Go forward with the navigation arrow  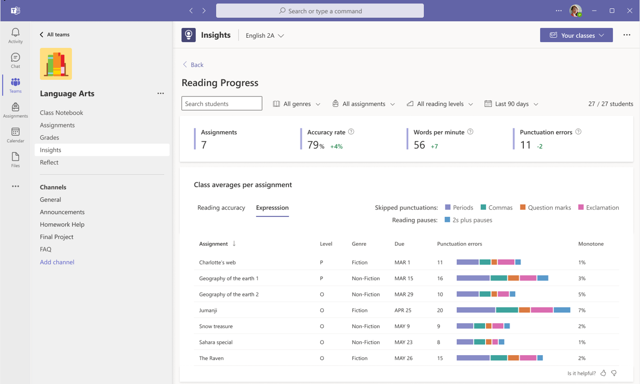(x=204, y=11)
